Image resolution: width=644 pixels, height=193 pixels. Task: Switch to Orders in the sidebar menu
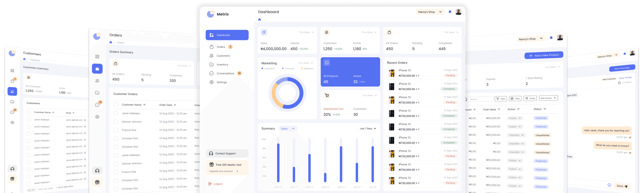(x=221, y=47)
